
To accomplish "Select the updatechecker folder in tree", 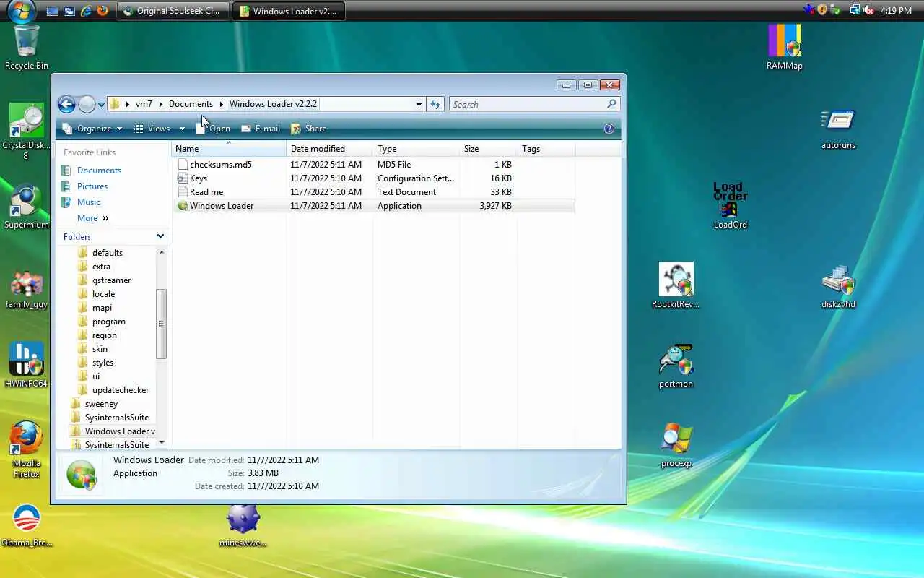I will (120, 390).
